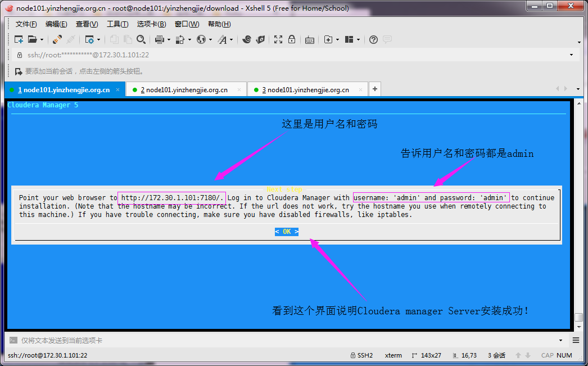Open the 工具(T) menu
The width and height of the screenshot is (588, 366).
(x=117, y=24)
